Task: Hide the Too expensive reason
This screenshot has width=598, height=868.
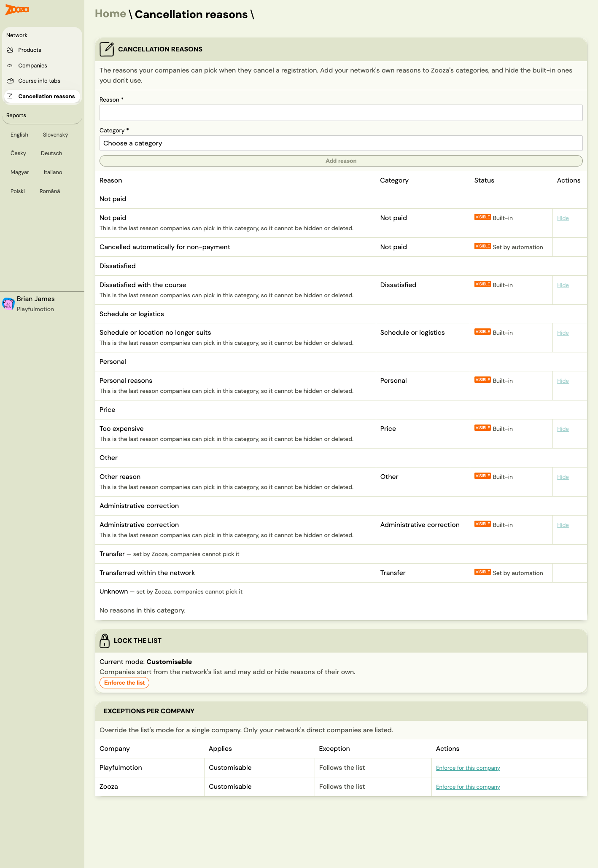Action: pyautogui.click(x=563, y=429)
